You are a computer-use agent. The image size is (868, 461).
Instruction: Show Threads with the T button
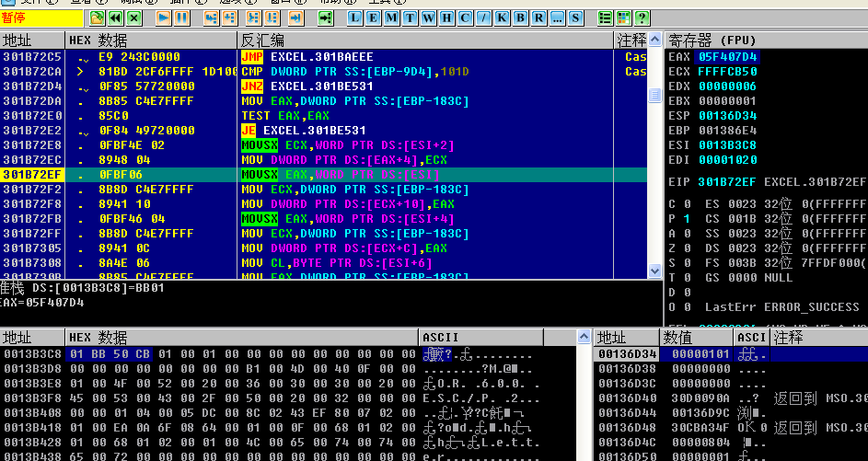point(410,17)
